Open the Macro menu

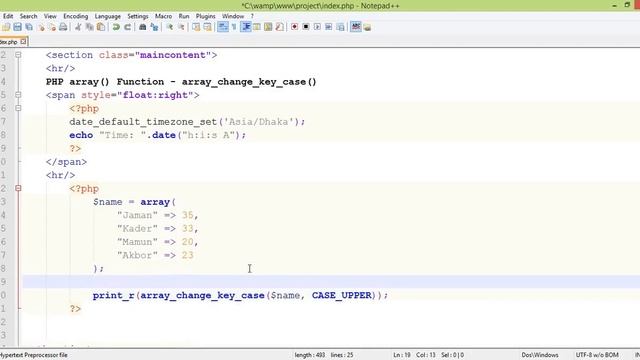click(163, 16)
